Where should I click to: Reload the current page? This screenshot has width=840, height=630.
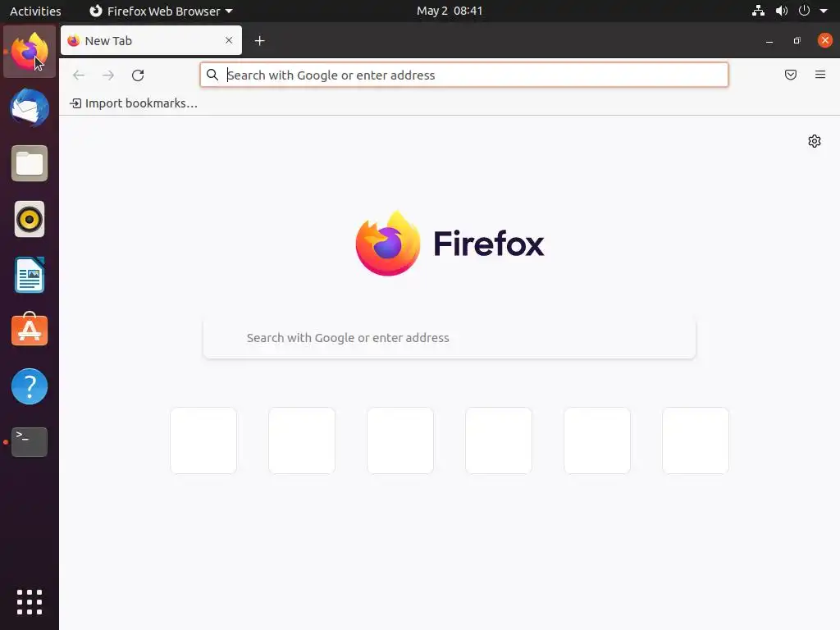(138, 75)
